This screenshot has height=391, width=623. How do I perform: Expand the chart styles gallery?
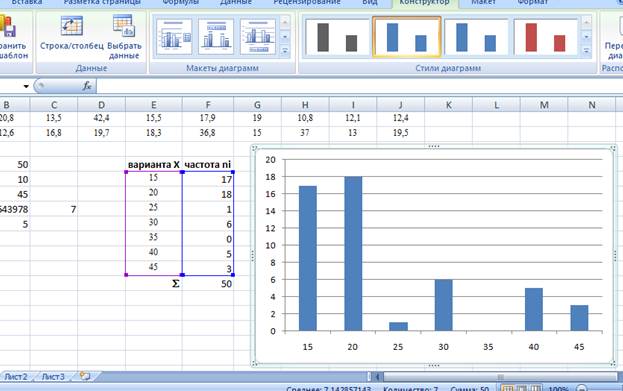[x=586, y=51]
